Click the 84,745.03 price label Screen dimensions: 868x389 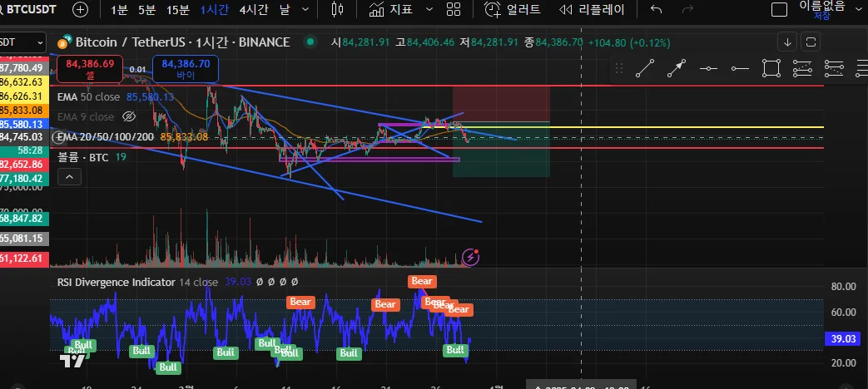(22, 137)
